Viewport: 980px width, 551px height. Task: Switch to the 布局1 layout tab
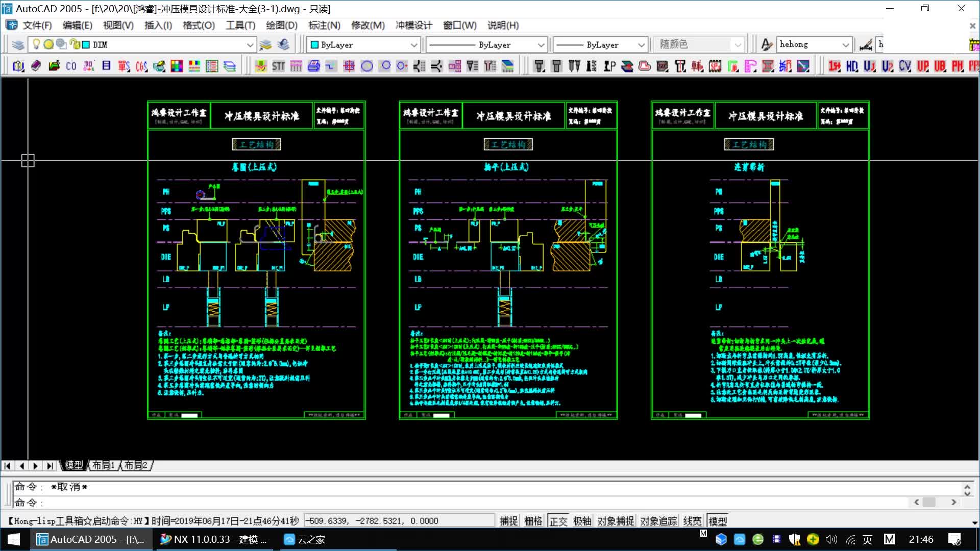[x=103, y=465]
